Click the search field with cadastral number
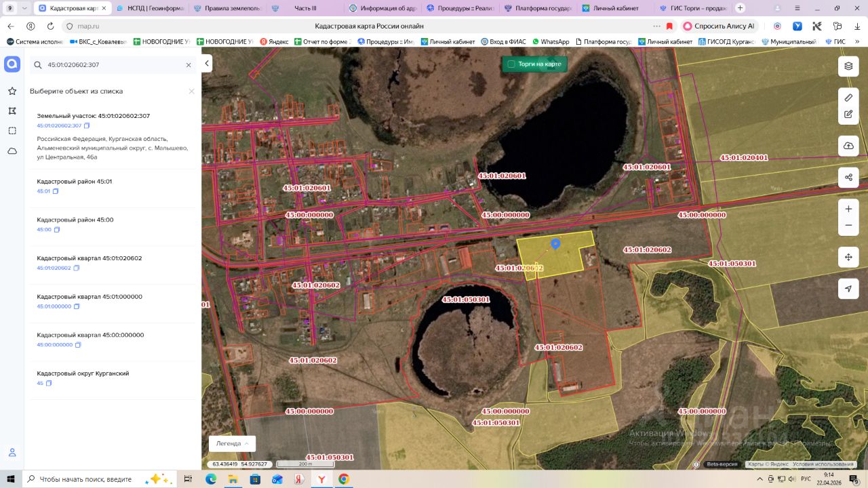Viewport: 868px width, 488px height. pos(113,65)
